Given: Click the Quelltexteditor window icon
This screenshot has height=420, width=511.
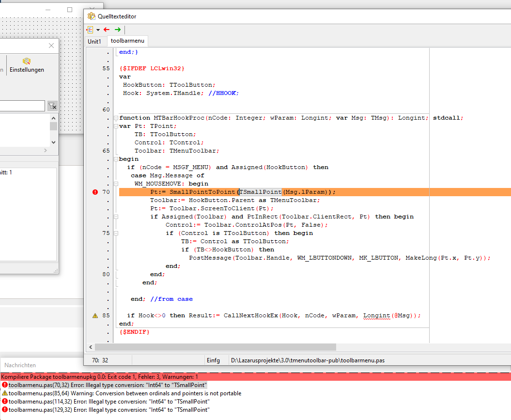Looking at the screenshot, I should tap(92, 16).
